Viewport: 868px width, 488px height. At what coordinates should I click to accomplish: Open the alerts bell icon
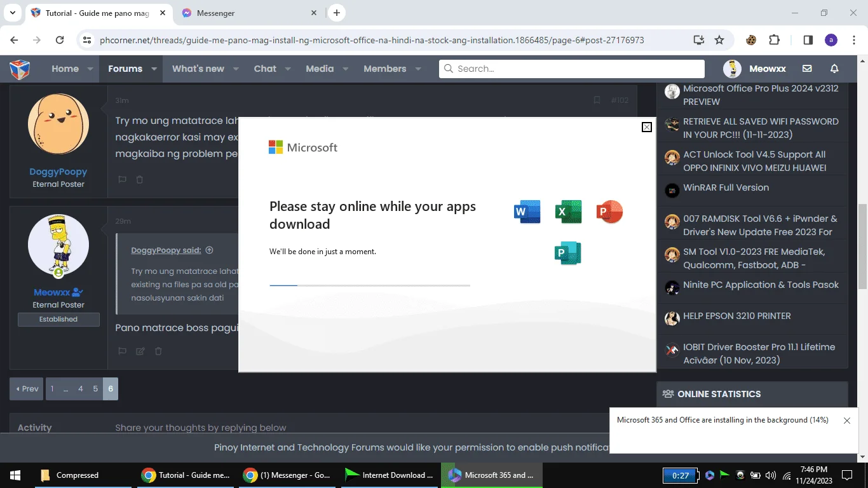pos(834,69)
